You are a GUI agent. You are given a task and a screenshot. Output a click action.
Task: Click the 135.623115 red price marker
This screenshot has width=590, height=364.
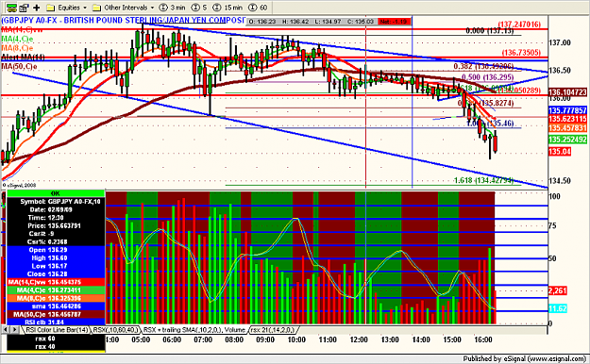click(567, 119)
